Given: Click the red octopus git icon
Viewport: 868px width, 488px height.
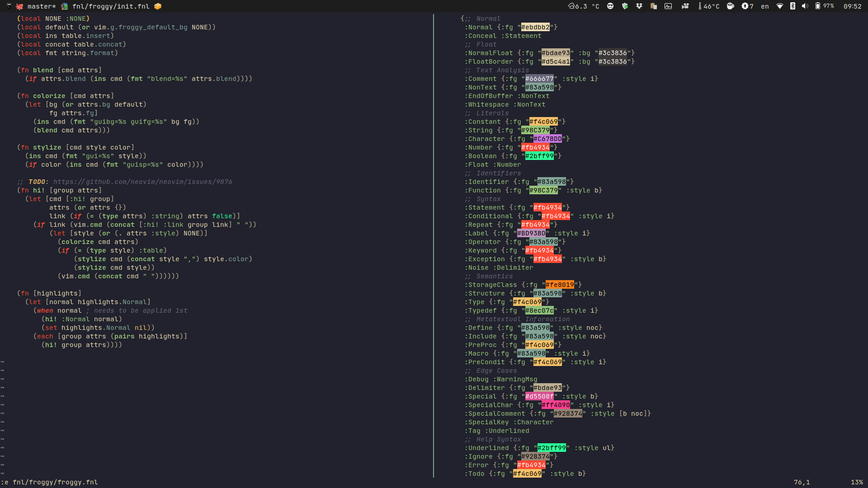Looking at the screenshot, I should 19,6.
